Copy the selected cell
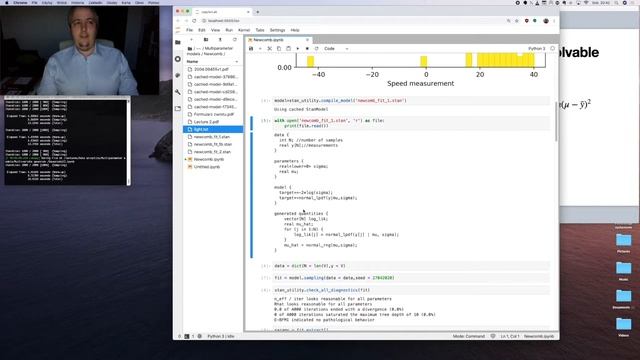The image size is (640, 360). 279,49
